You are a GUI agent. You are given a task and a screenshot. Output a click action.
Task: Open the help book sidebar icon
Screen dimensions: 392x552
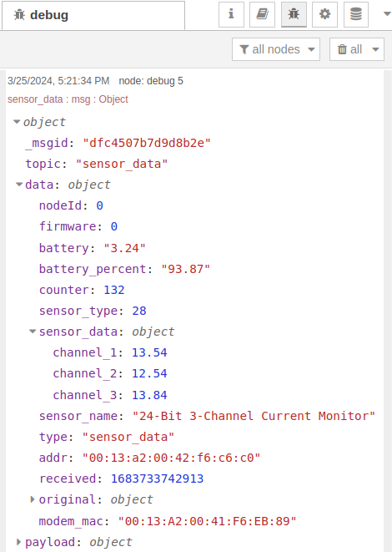(262, 14)
